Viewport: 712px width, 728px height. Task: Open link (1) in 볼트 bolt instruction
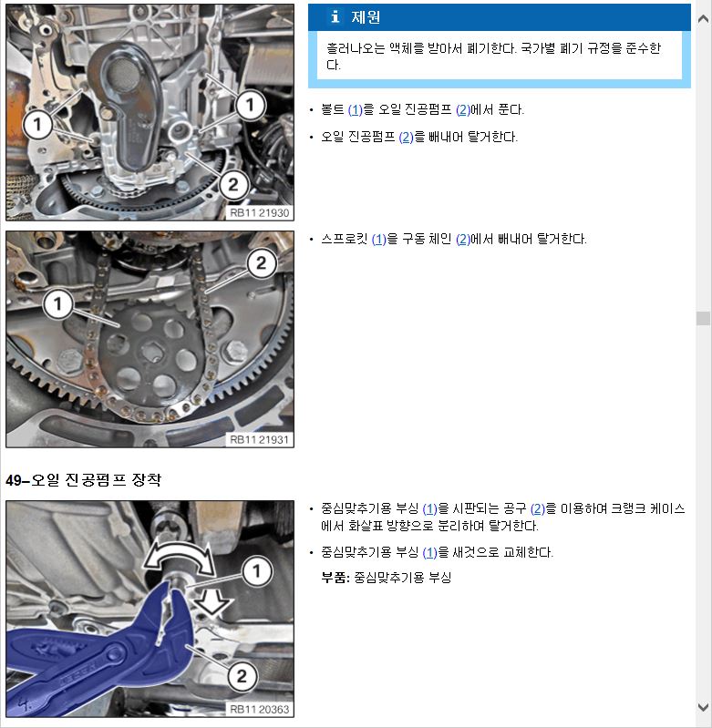[x=355, y=110]
